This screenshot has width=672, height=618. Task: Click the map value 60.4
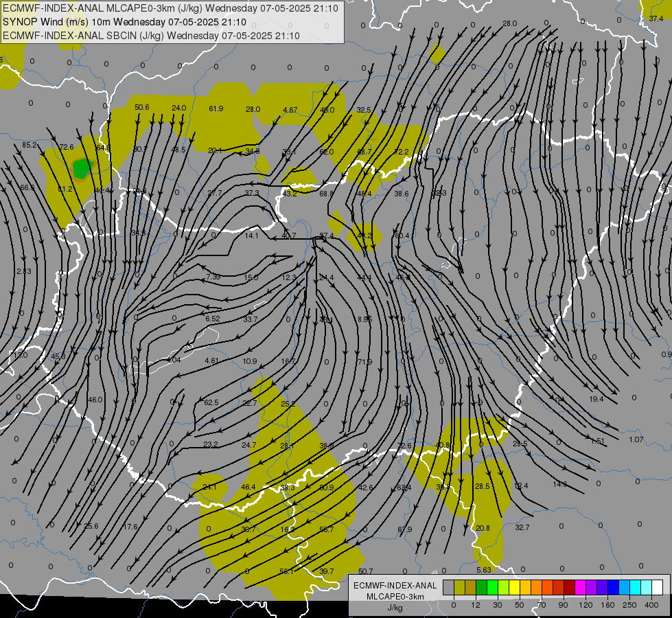click(402, 236)
